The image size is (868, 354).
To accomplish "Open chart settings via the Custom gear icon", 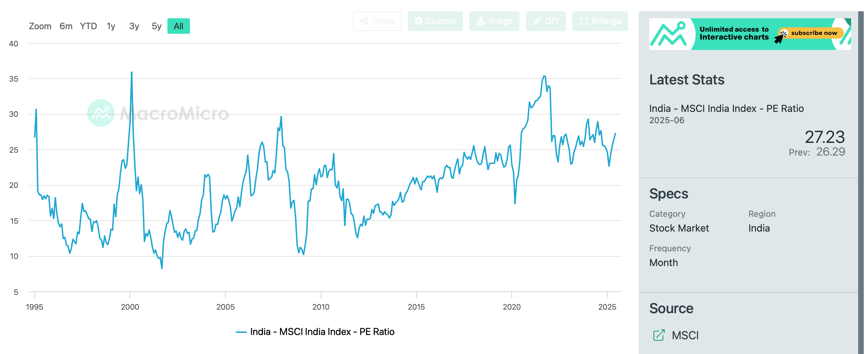I will [419, 21].
